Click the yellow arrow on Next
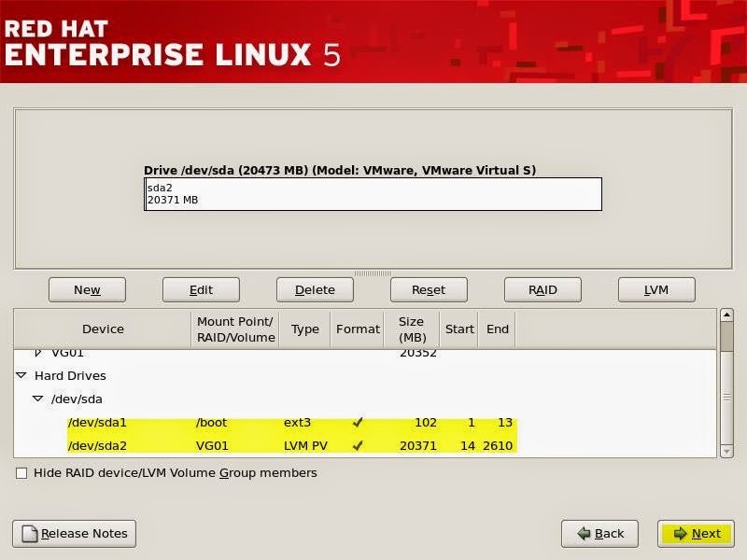747x560 pixels. [678, 534]
